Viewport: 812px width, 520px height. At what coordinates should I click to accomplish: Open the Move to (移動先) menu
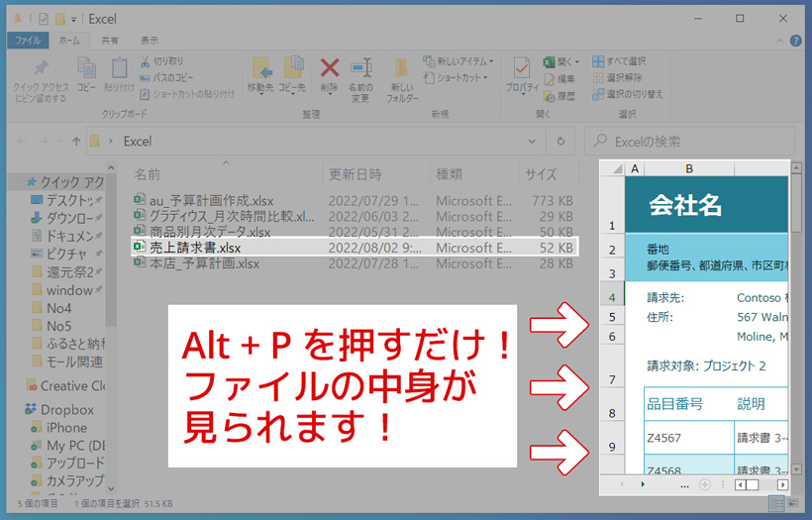click(260, 75)
